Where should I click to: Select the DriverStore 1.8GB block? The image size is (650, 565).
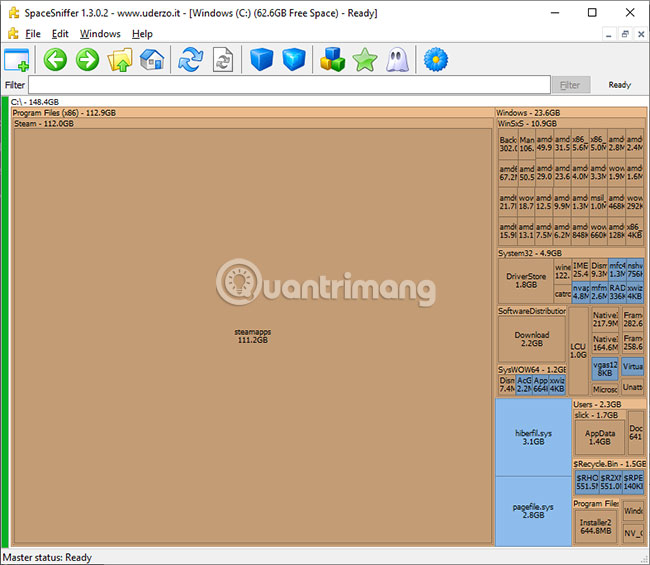pos(526,281)
